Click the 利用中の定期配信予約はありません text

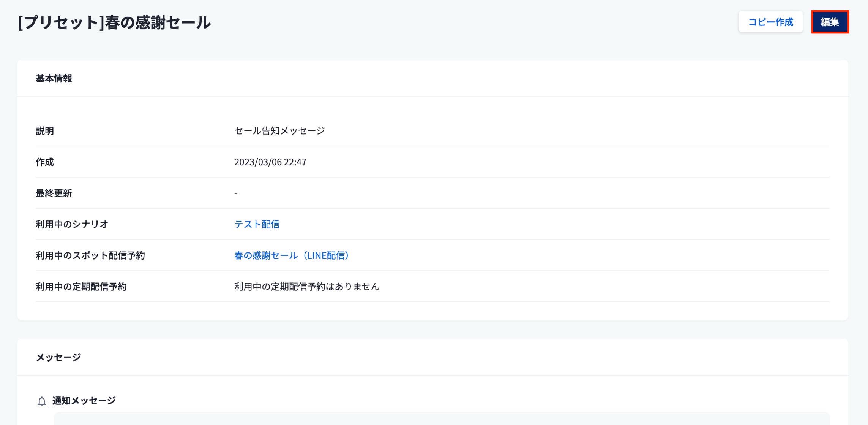(x=306, y=287)
